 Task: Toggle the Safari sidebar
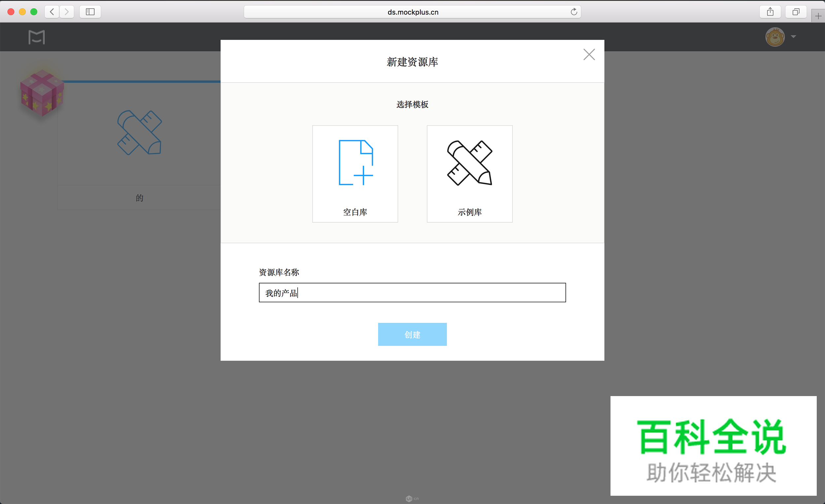click(x=90, y=11)
